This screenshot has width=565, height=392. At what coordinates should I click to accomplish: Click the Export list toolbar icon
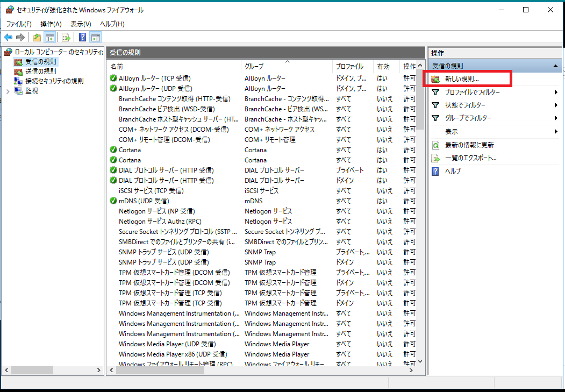pyautogui.click(x=66, y=37)
